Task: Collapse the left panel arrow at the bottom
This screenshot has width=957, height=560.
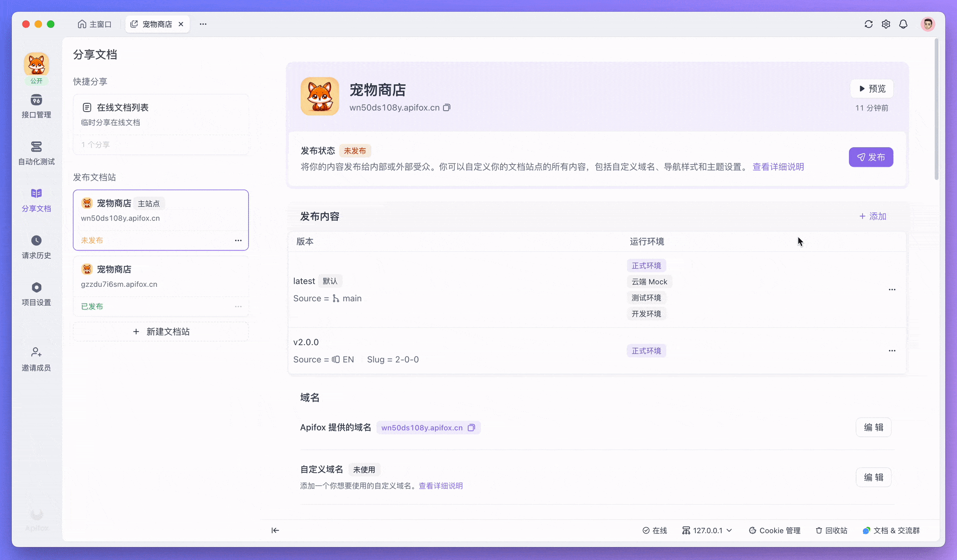Action: pos(275,530)
